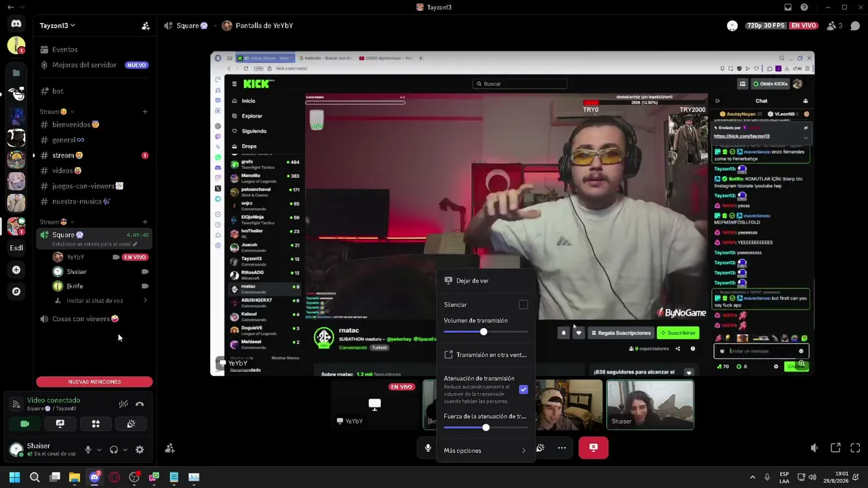Viewport: 868px width, 488px height.
Task: Open the videos channel
Action: pyautogui.click(x=94, y=171)
